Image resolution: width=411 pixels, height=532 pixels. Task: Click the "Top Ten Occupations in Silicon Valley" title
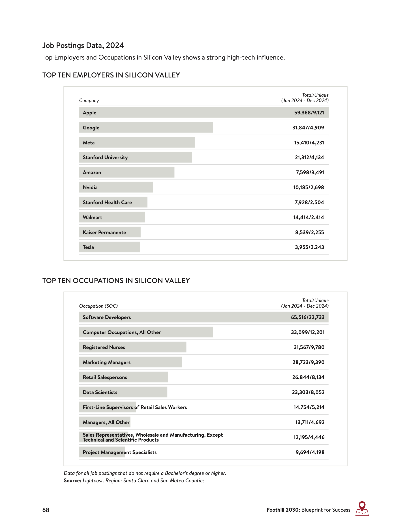[116, 281]
